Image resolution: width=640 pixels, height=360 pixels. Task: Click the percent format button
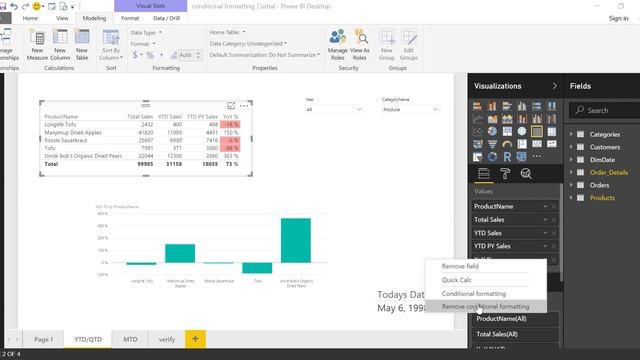(150, 55)
